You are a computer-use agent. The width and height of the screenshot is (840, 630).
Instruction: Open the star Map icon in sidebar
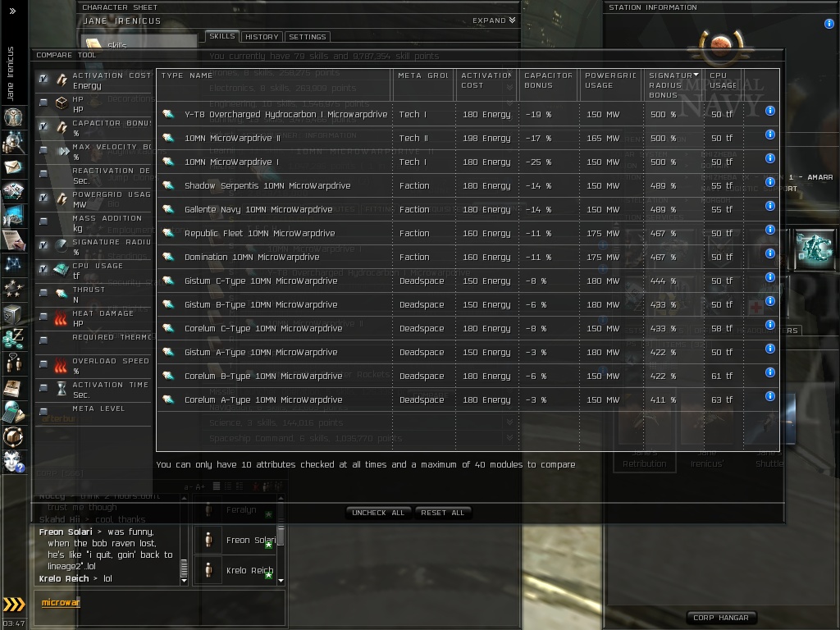point(13,264)
